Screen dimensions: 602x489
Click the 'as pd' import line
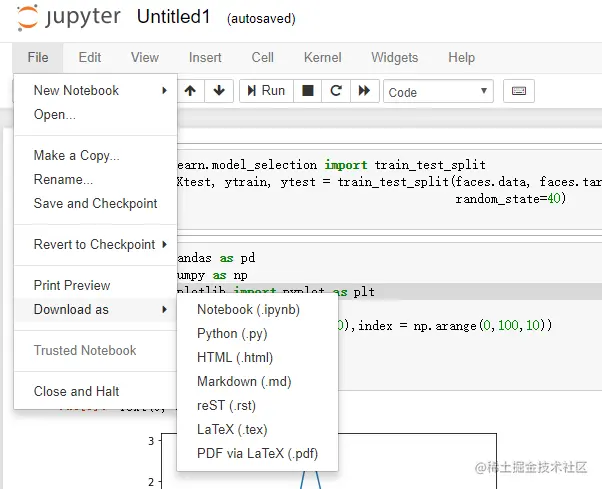(216, 258)
